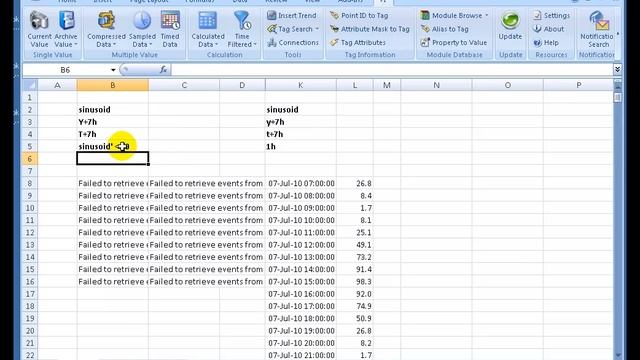Select cell K5 containing 1h

[x=301, y=146]
